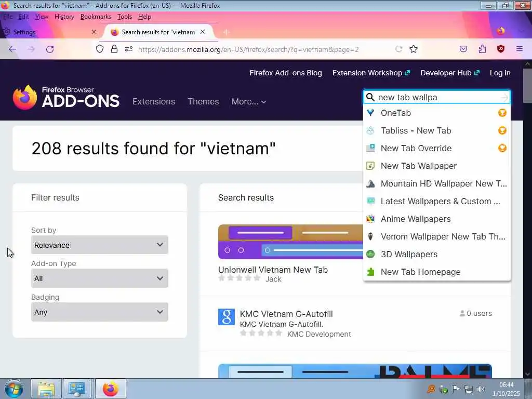Open the Firefox Add-ons Blog link
Viewport: 532px width, 399px height.
pyautogui.click(x=286, y=73)
